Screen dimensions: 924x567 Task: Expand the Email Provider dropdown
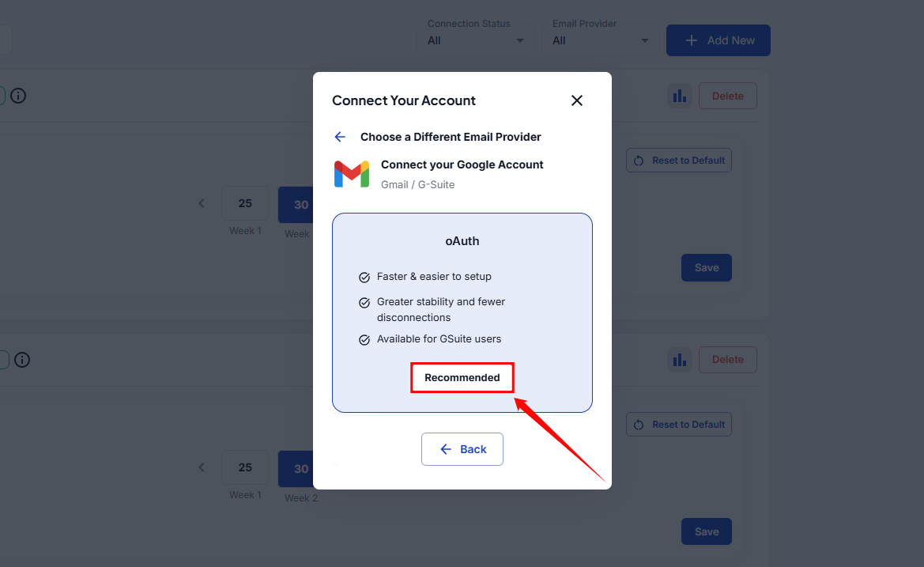602,40
